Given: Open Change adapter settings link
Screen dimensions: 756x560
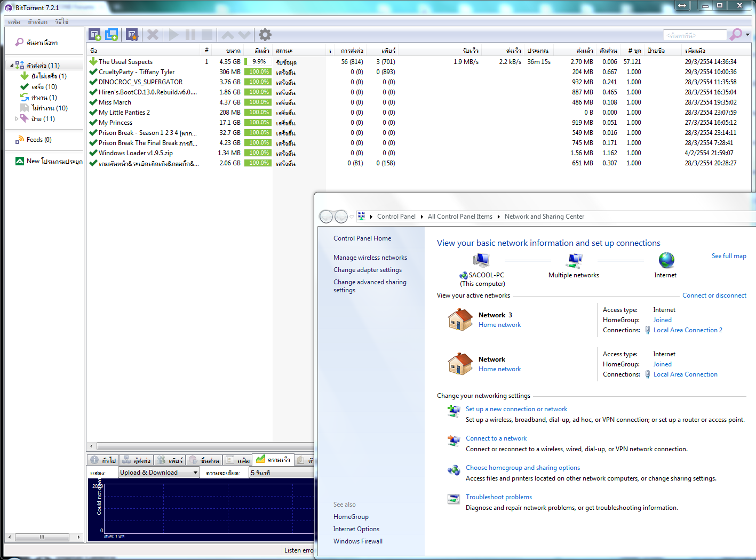Looking at the screenshot, I should (x=368, y=270).
